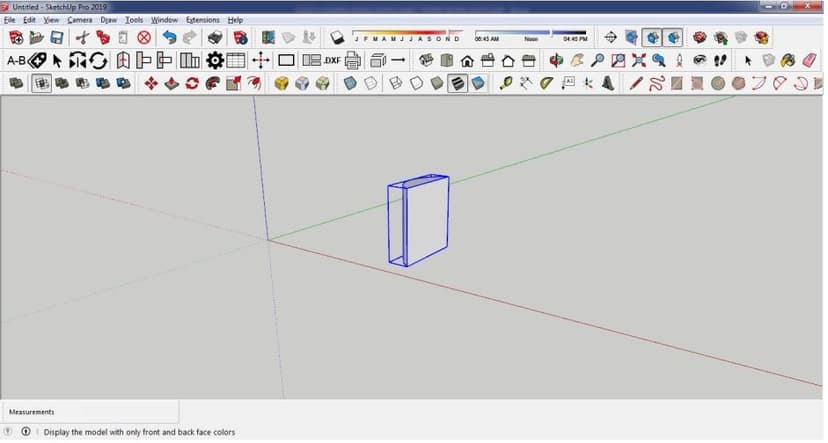Screen dimensions: 828x443
Task: Switch to Iso view
Action: pyautogui.click(x=426, y=61)
